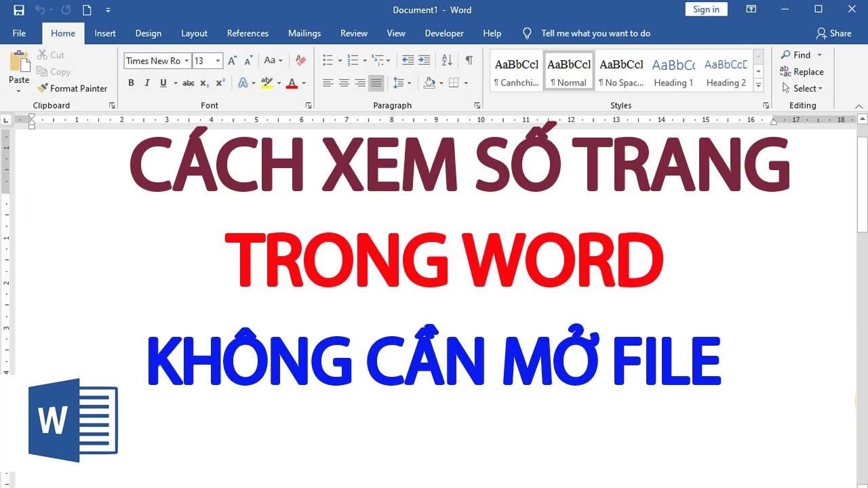Open font color dropdown arrow
This screenshot has width=868, height=488.
303,83
